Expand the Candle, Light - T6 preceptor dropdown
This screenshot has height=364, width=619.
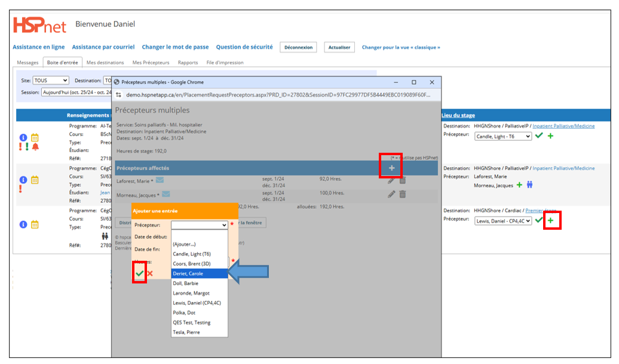pyautogui.click(x=503, y=137)
